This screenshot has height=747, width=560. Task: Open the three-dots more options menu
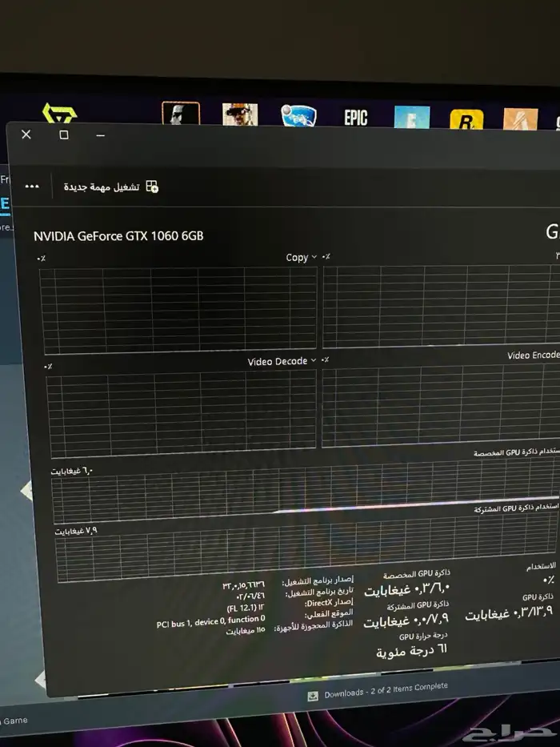click(32, 187)
